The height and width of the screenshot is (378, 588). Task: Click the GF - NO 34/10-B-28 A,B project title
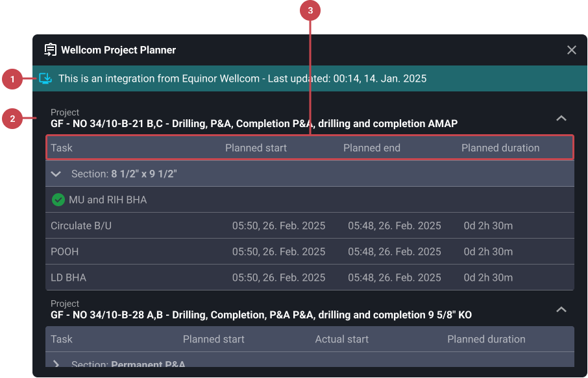point(260,315)
